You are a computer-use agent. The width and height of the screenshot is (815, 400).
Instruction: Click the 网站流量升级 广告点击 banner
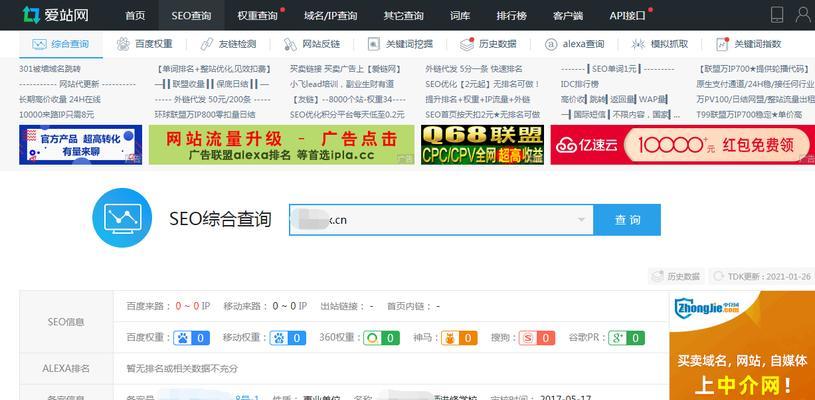(282, 145)
